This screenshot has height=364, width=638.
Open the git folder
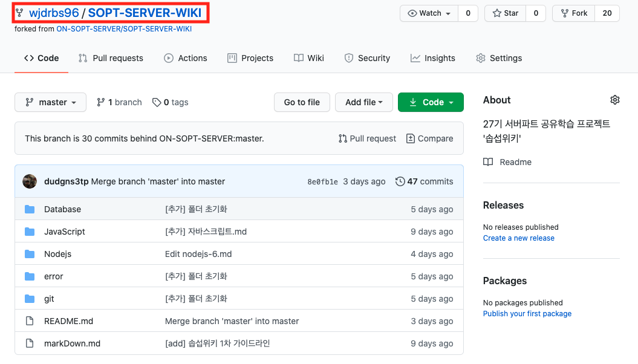click(49, 299)
